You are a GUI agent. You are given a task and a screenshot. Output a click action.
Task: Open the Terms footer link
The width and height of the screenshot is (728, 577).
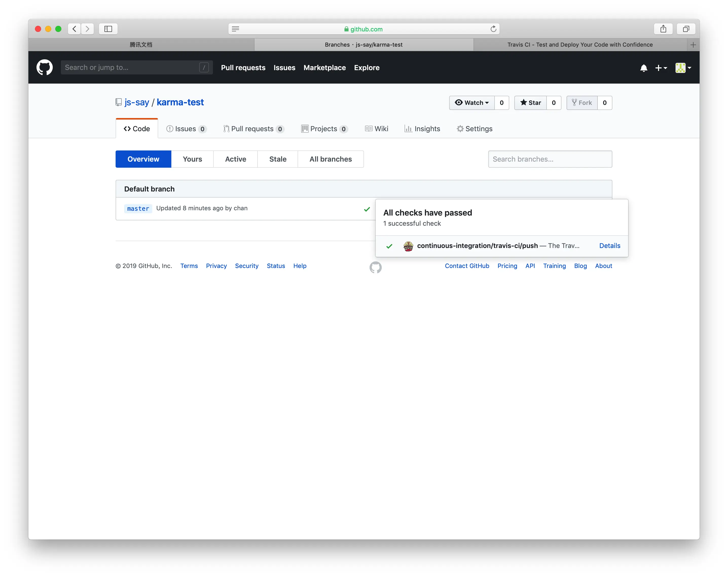pos(189,266)
